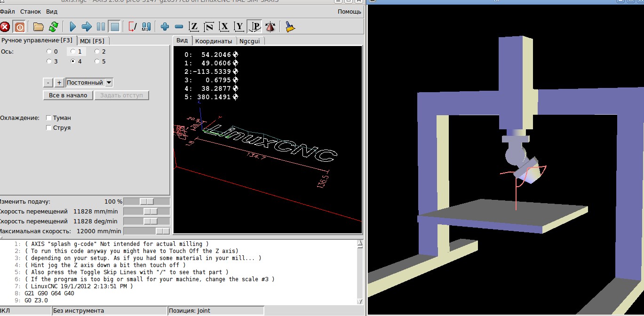Screen dimensions: 644x316
Task: Switch to top view Z icon
Action: coord(193,26)
